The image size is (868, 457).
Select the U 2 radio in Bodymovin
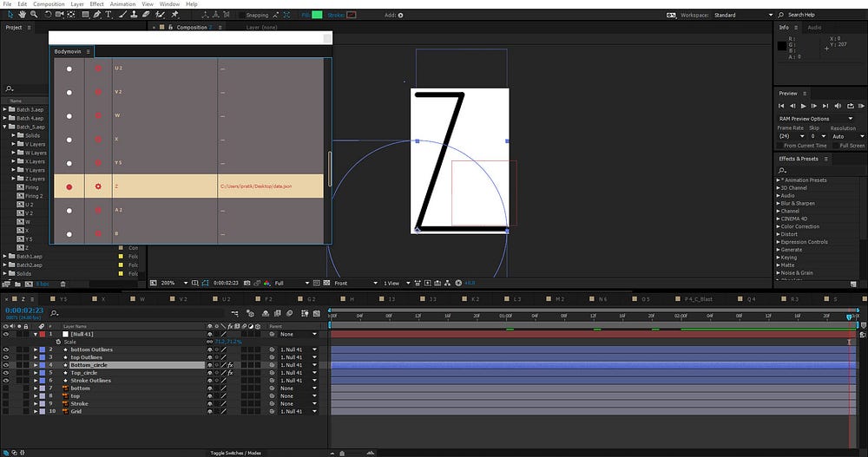pyautogui.click(x=69, y=69)
